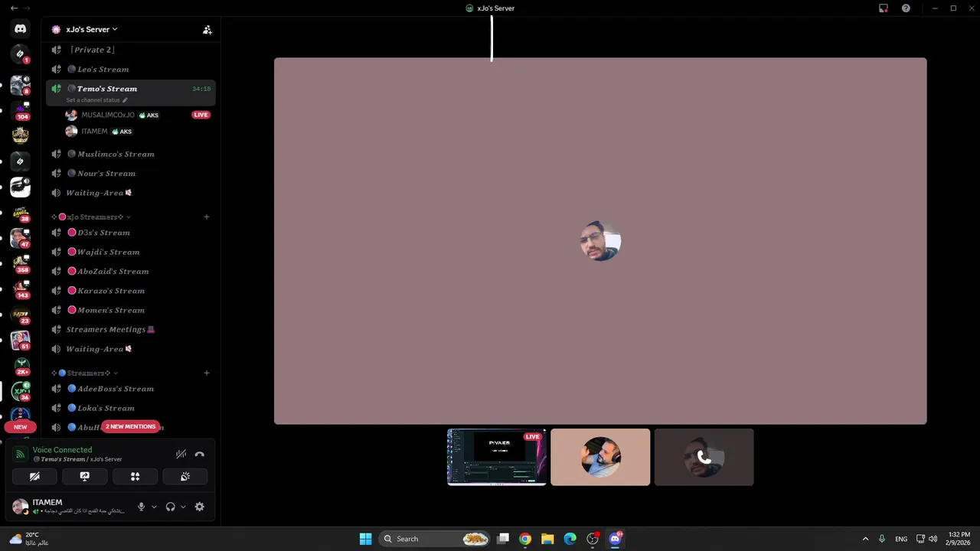Mute the microphone in user panel
This screenshot has height=551, width=980.
click(x=141, y=507)
